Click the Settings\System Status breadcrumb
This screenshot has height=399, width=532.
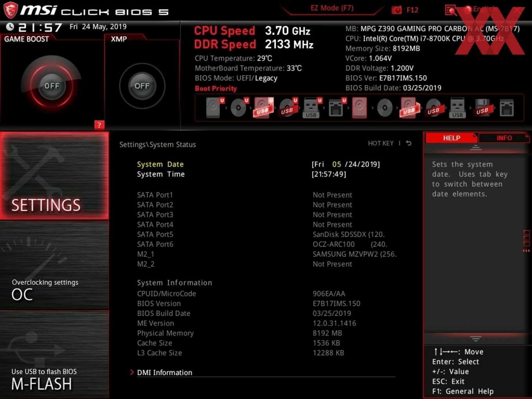[x=158, y=144]
